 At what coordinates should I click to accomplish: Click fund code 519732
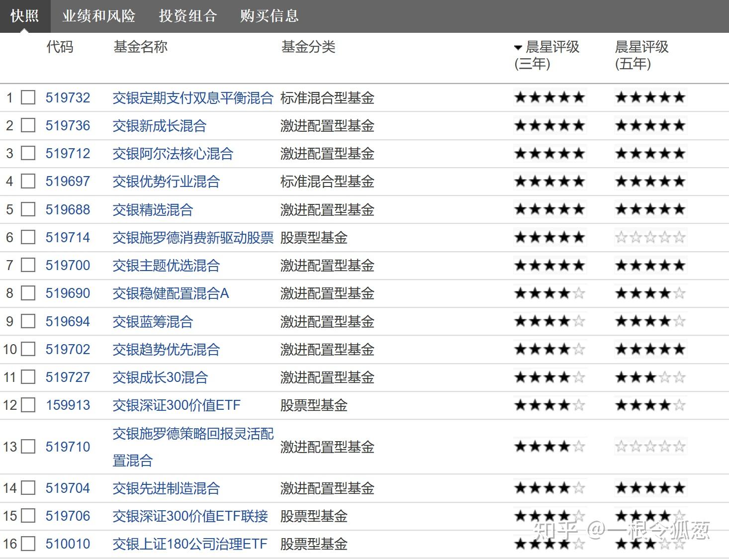point(68,97)
